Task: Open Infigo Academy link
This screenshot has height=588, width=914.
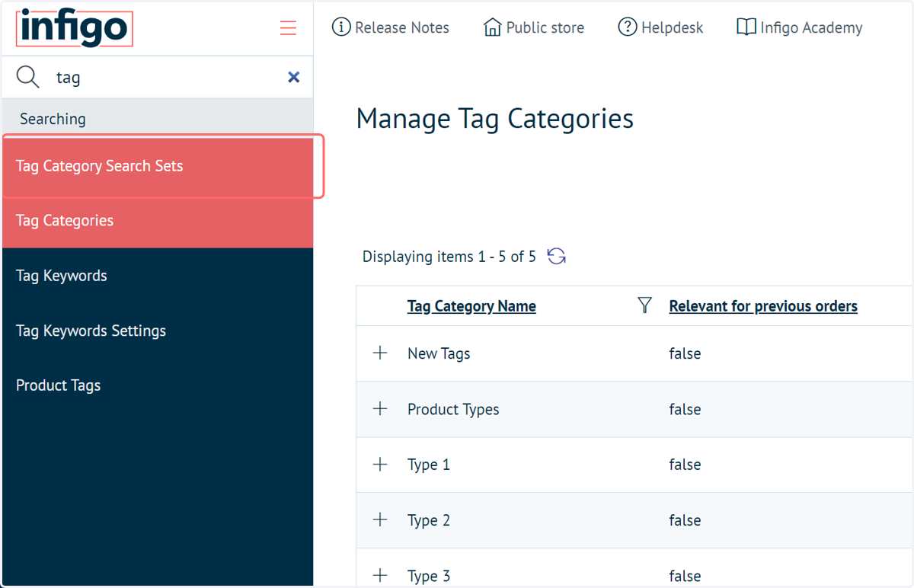Action: tap(800, 28)
